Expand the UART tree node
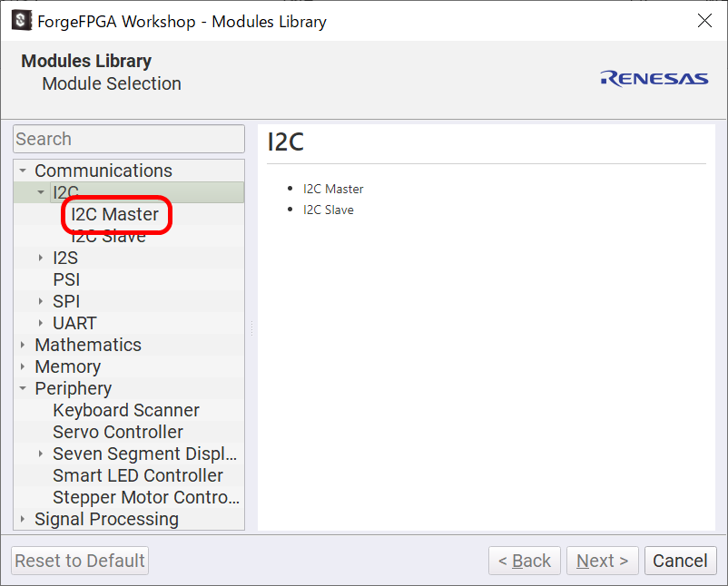 tap(41, 323)
